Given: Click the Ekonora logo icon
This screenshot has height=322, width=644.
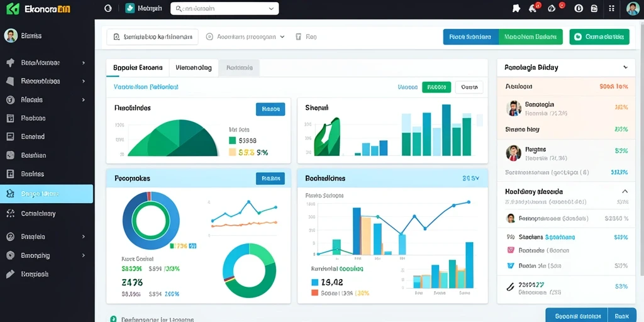Looking at the screenshot, I should click(13, 9).
